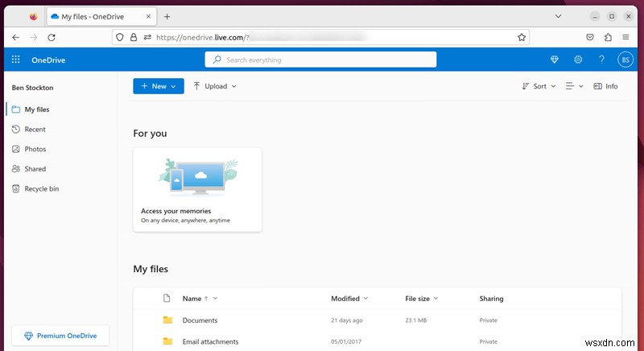Click the Email attachments folder icon
This screenshot has width=644, height=351.
(167, 341)
